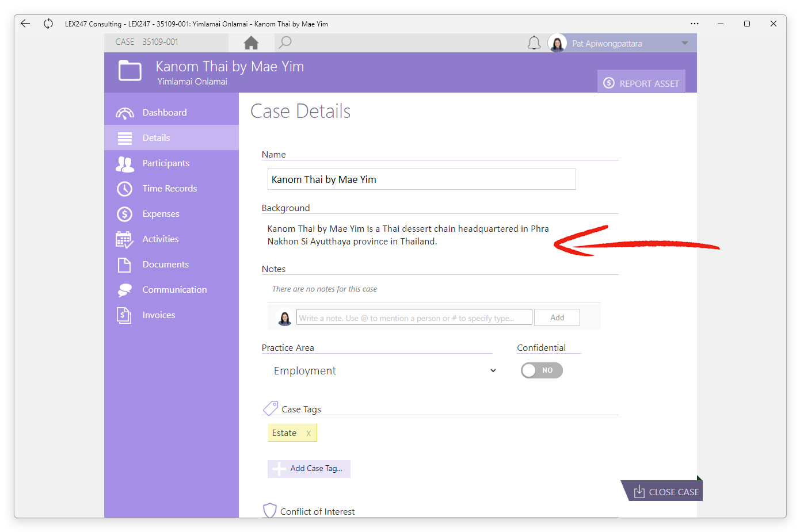Click the avatar beside the note field
This screenshot has height=532, width=800.
tap(284, 317)
